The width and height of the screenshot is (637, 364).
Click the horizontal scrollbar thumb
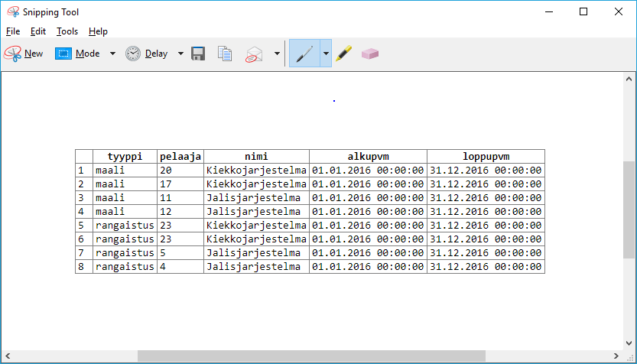310,356
